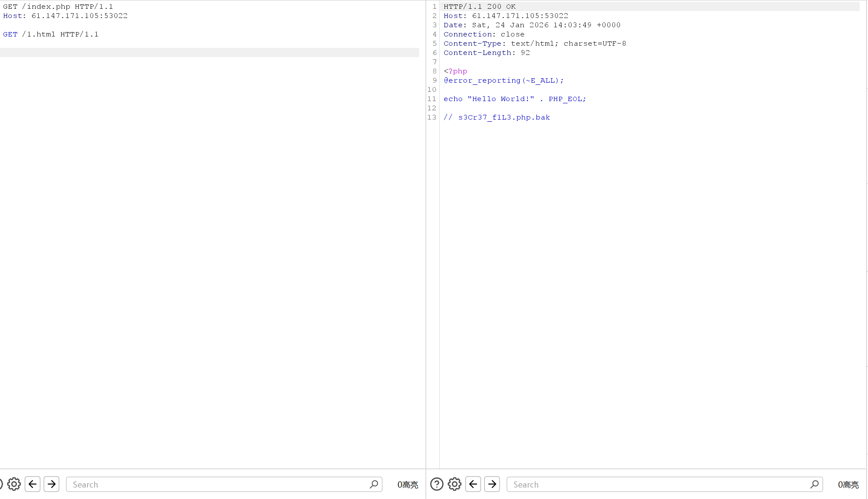This screenshot has height=499, width=868.
Task: Click the request panel next match arrow
Action: tap(51, 484)
